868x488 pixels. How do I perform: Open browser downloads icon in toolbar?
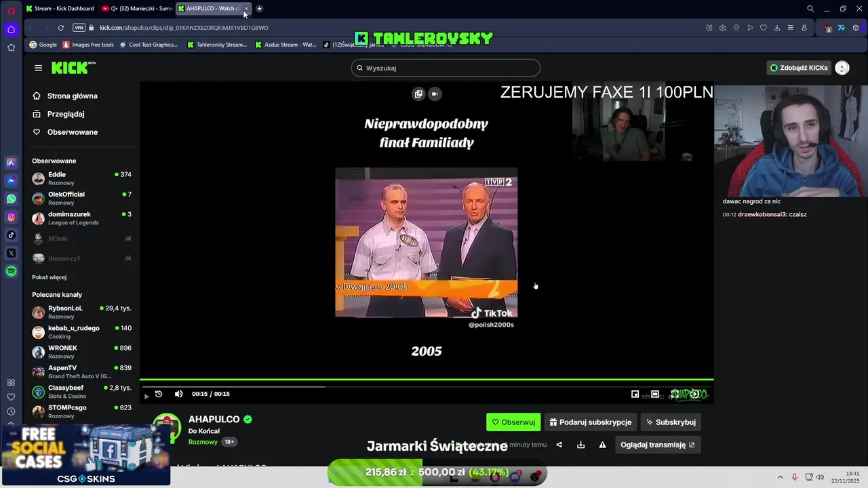pos(777,28)
